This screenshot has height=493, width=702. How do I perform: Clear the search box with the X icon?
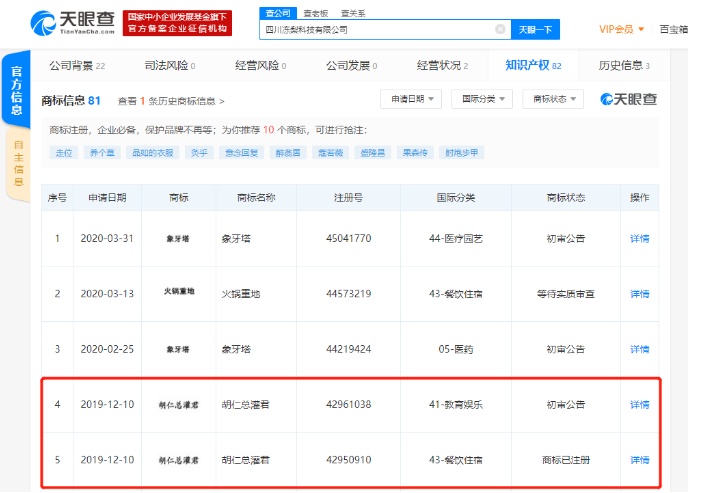coord(500,30)
